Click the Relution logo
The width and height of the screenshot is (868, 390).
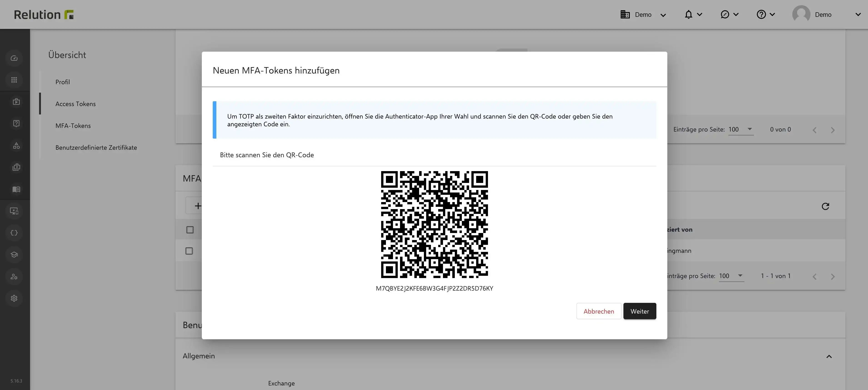pyautogui.click(x=44, y=15)
